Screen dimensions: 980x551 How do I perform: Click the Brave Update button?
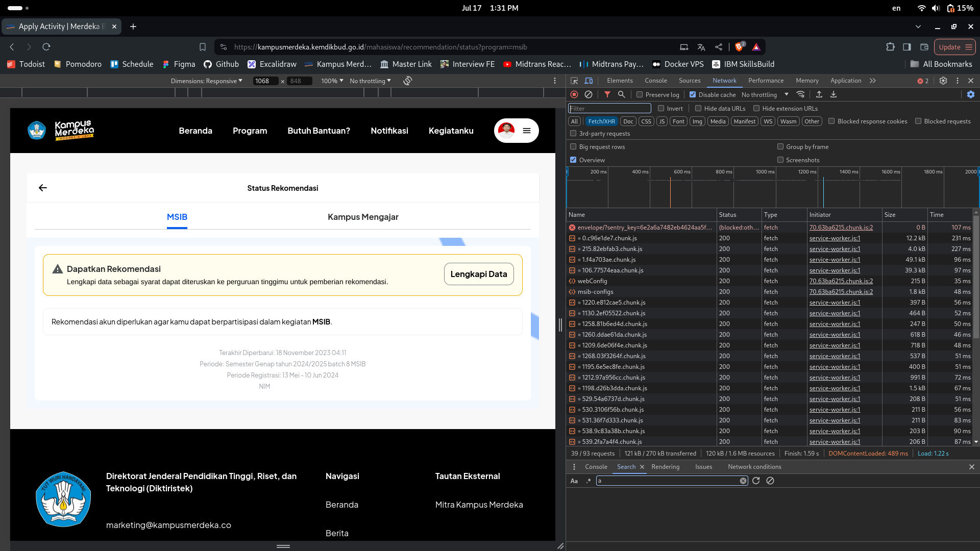pos(955,47)
